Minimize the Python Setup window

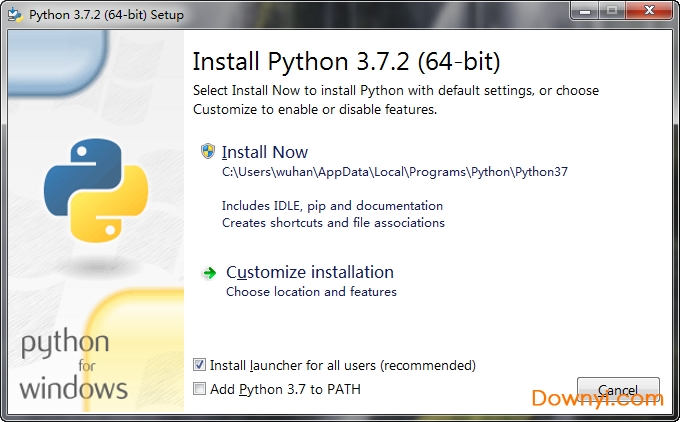pyautogui.click(x=585, y=11)
